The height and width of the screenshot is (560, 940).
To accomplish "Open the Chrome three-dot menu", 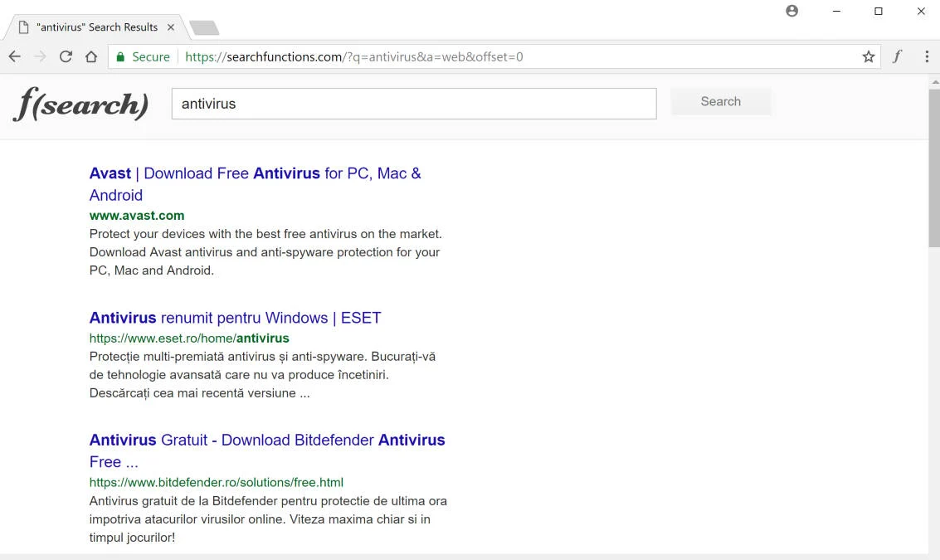I will pos(927,56).
